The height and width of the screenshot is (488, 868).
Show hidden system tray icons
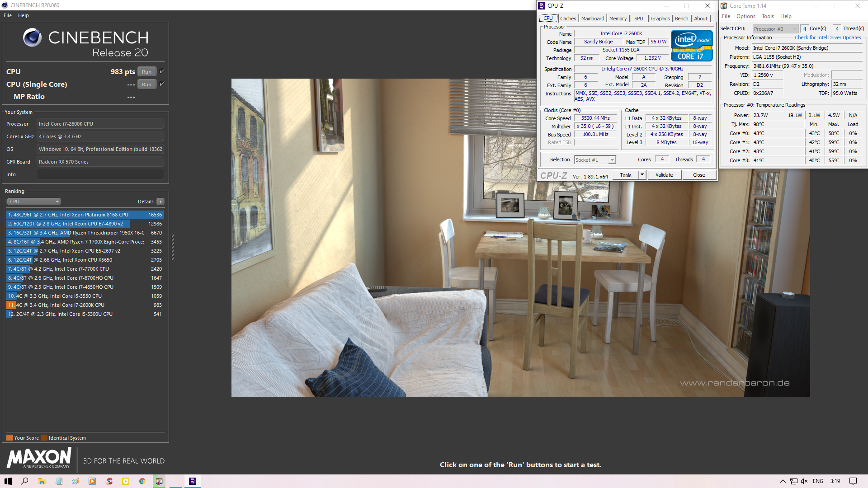coord(783,481)
